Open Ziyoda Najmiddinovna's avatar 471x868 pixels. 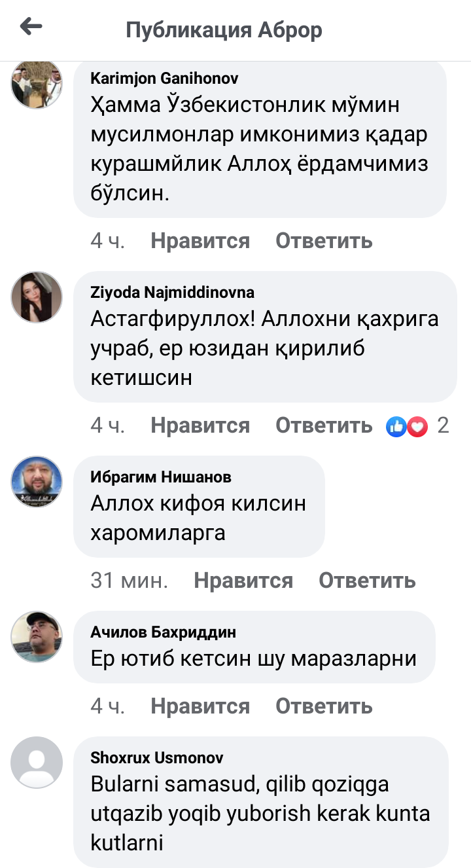coord(37,297)
